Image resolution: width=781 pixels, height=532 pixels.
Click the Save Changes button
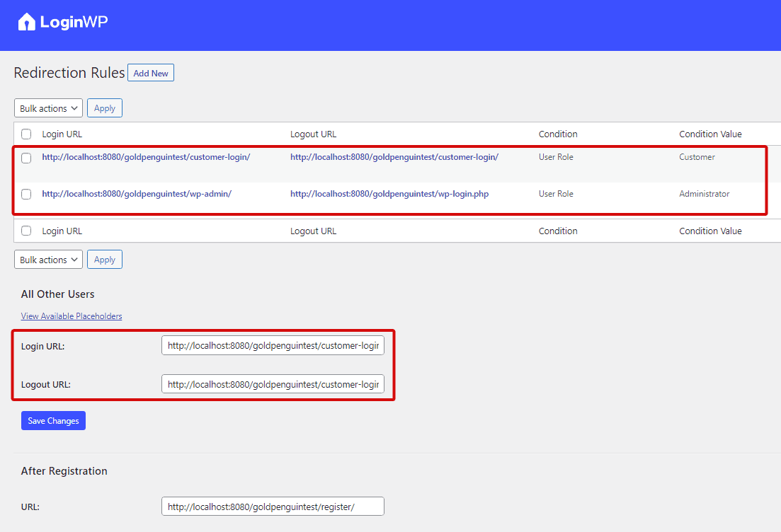click(x=53, y=421)
